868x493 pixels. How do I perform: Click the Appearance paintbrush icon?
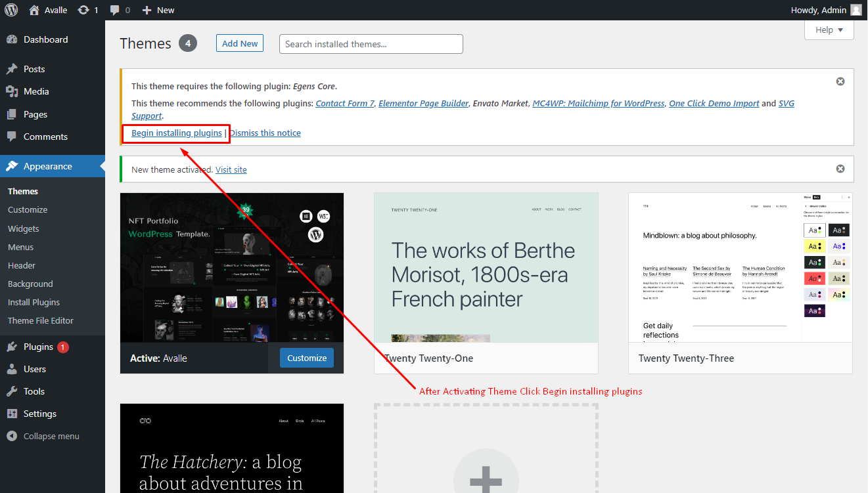coord(12,166)
